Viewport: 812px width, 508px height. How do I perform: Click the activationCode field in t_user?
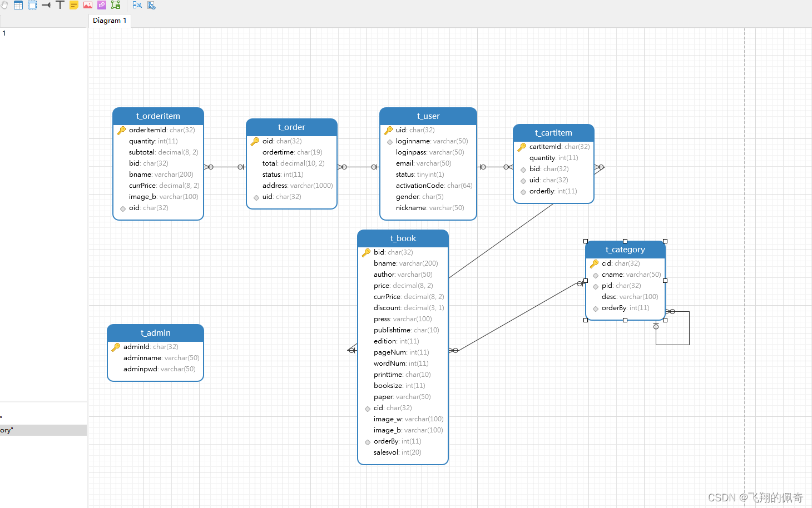(x=434, y=186)
